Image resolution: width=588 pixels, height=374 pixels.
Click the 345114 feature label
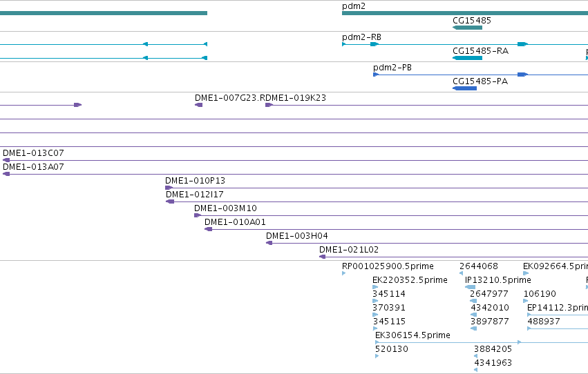click(x=389, y=294)
